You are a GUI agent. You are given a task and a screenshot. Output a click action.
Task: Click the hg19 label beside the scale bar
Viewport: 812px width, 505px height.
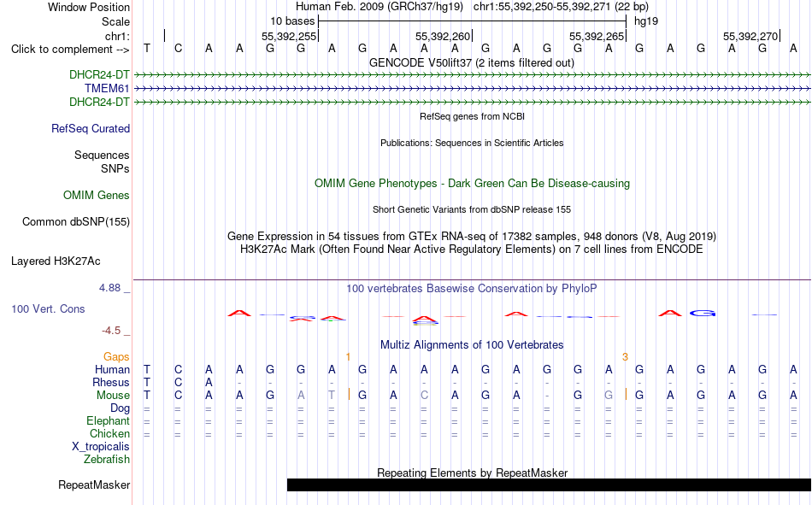(646, 21)
